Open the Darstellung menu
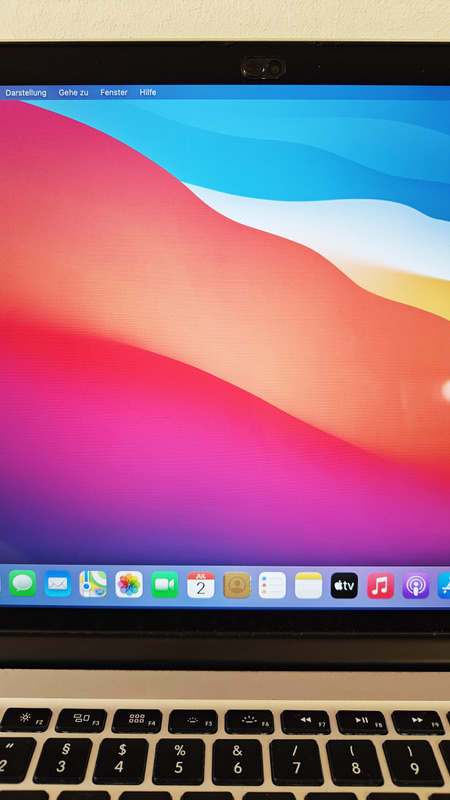 click(26, 92)
